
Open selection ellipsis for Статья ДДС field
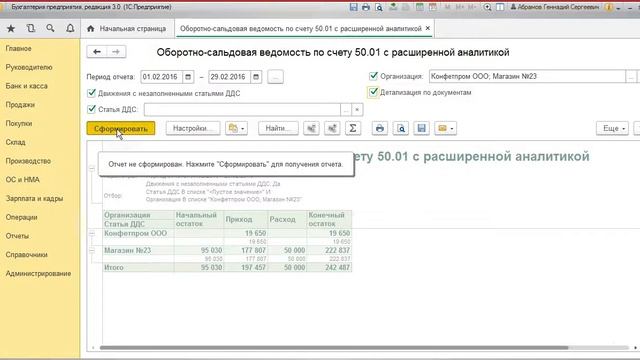[x=346, y=109]
